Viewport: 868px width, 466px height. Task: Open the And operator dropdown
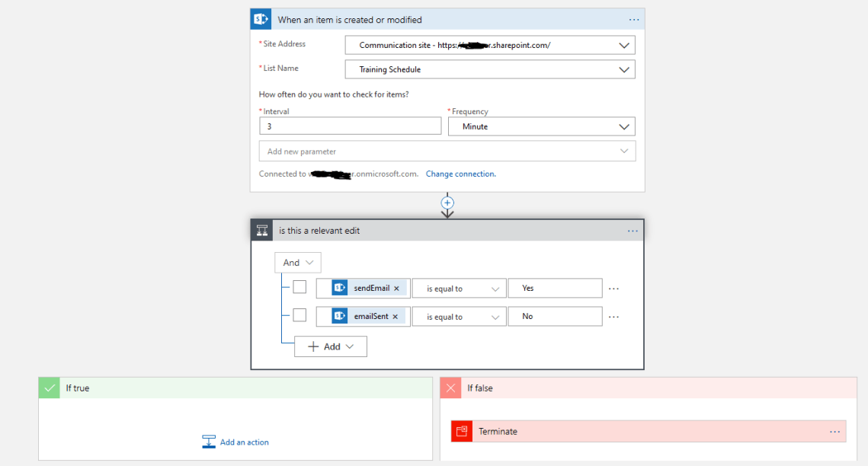(x=298, y=263)
